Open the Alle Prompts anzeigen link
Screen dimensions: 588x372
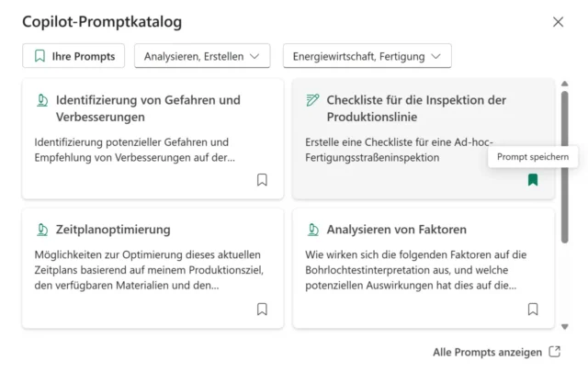tap(488, 352)
